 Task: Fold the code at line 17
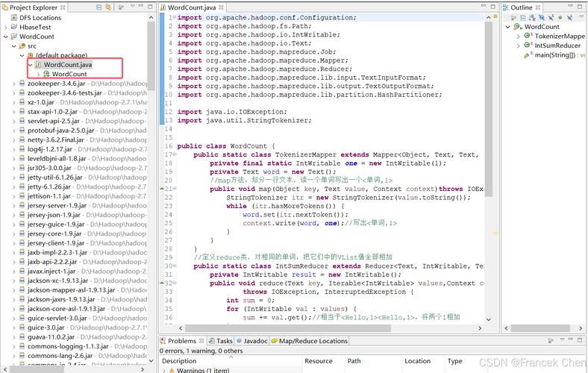coord(174,155)
